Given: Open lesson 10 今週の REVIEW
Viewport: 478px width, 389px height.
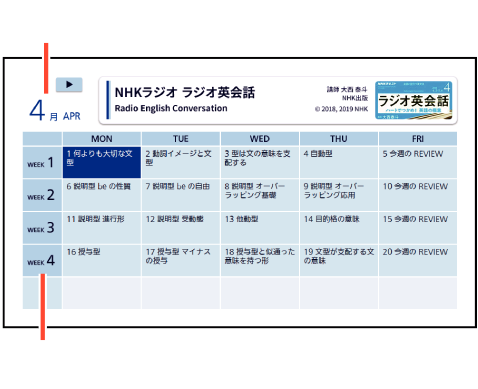Looking at the screenshot, I should pyautogui.click(x=418, y=195).
